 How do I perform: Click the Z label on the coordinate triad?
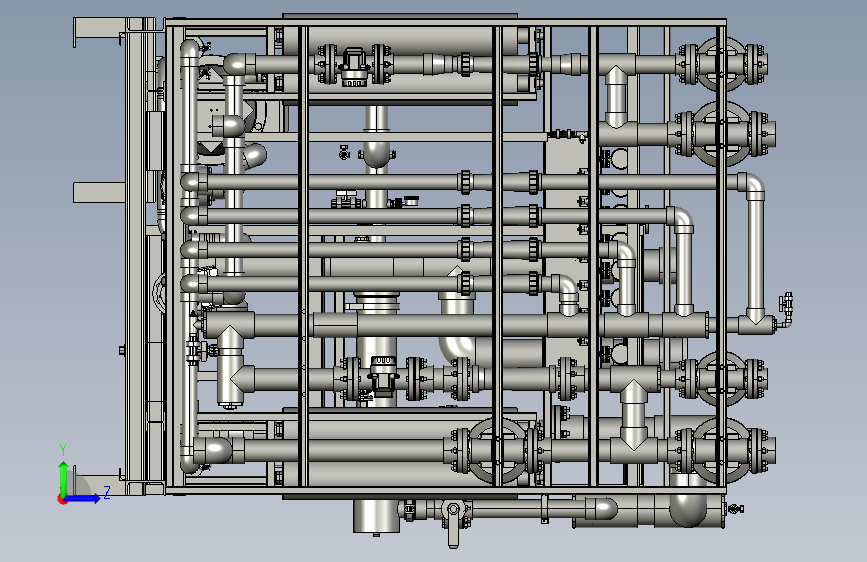[x=107, y=492]
